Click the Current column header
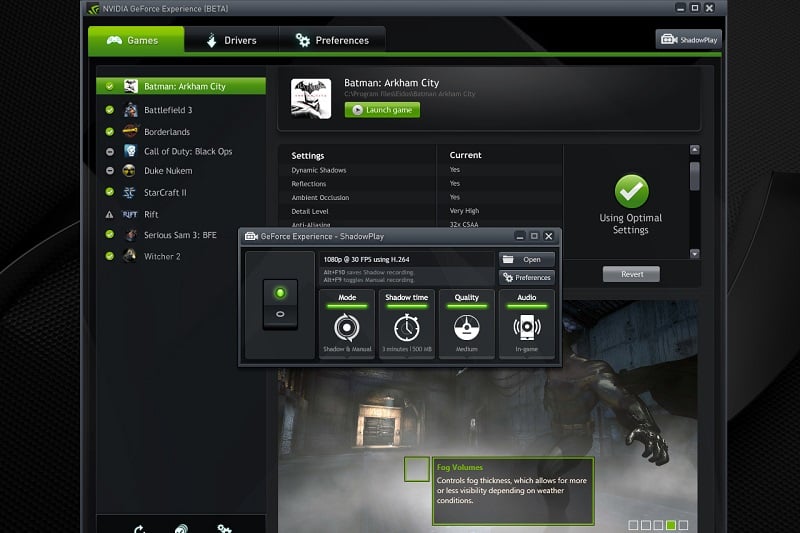Image resolution: width=800 pixels, height=533 pixels. pos(465,155)
